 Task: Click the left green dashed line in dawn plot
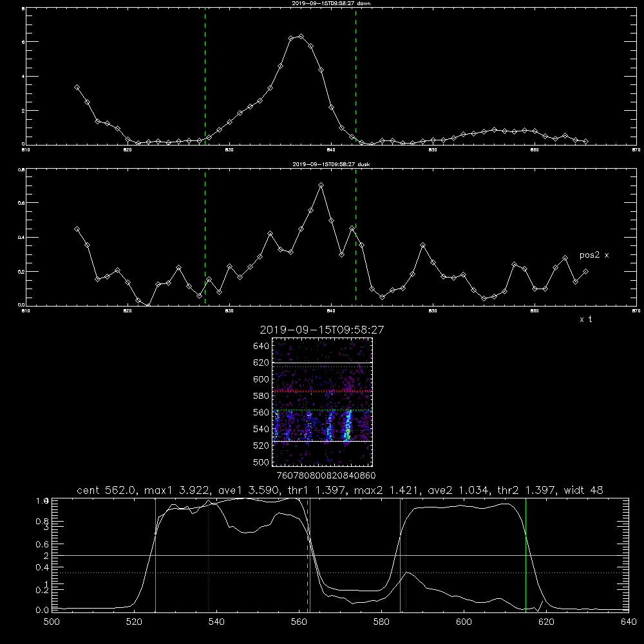[205, 76]
